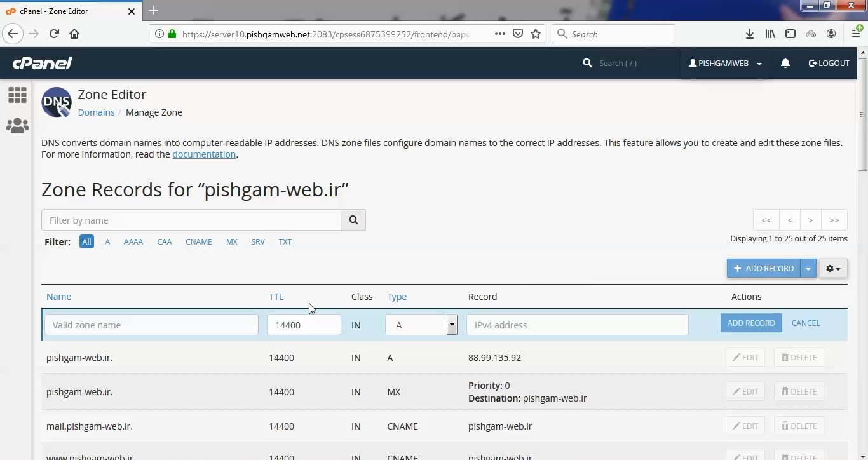Viewport: 868px width, 460px height.
Task: Open the documentation link
Action: click(203, 154)
